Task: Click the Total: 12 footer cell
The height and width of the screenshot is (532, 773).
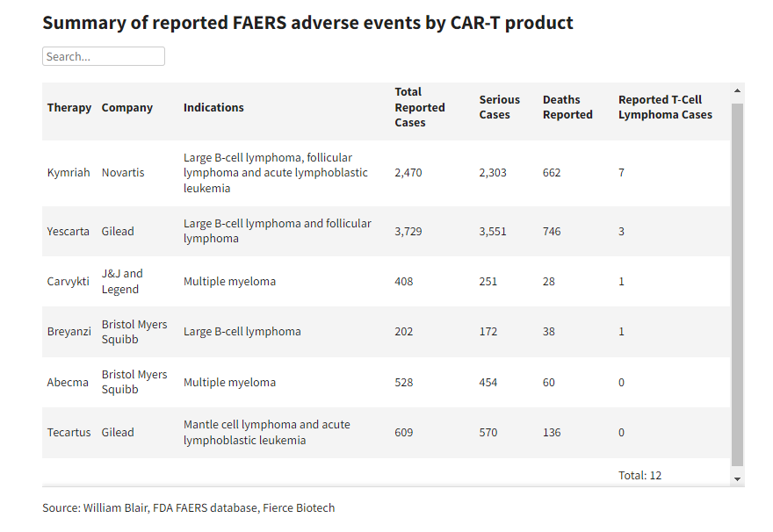Action: tap(639, 476)
